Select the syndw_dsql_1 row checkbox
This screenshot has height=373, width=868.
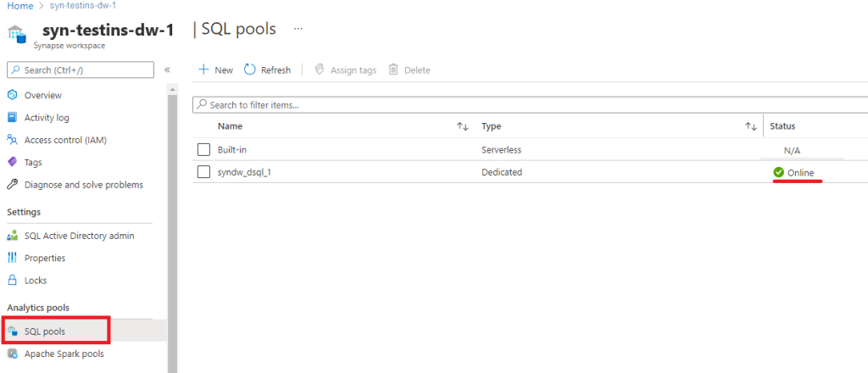coord(203,172)
